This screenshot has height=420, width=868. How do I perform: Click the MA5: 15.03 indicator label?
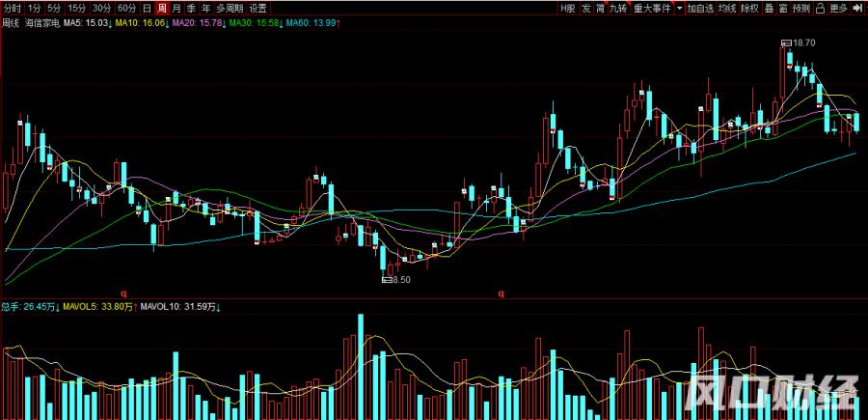point(87,23)
